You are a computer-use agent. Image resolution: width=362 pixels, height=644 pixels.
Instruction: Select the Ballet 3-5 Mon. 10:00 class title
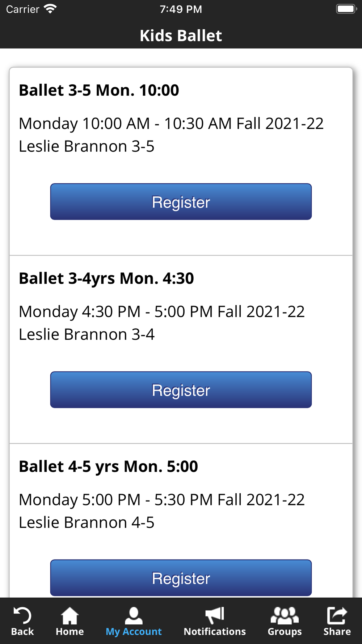coord(99,90)
